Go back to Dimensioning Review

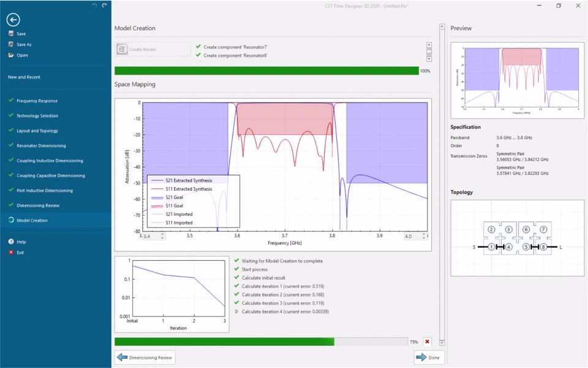click(x=145, y=358)
